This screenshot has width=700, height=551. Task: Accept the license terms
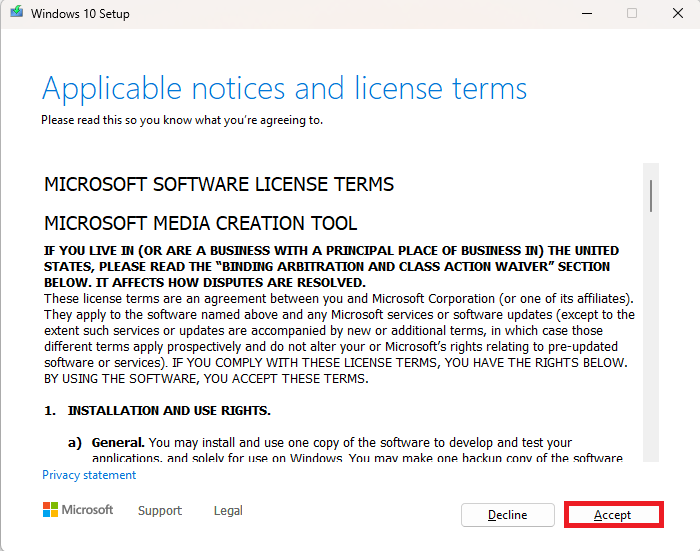[x=614, y=515]
